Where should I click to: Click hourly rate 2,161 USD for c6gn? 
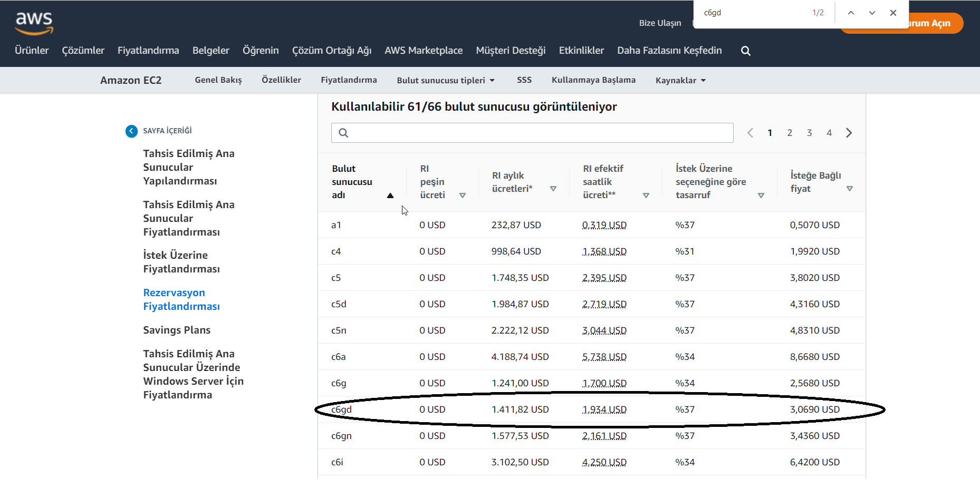coord(604,436)
